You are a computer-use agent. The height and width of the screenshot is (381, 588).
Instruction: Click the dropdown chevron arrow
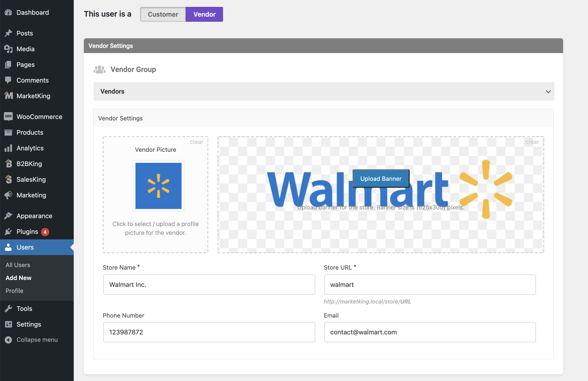(x=548, y=92)
